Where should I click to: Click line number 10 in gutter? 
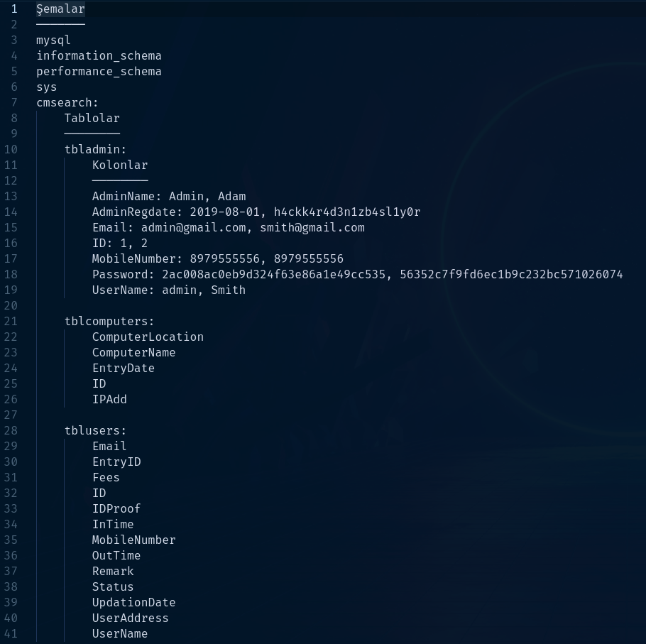coord(11,150)
